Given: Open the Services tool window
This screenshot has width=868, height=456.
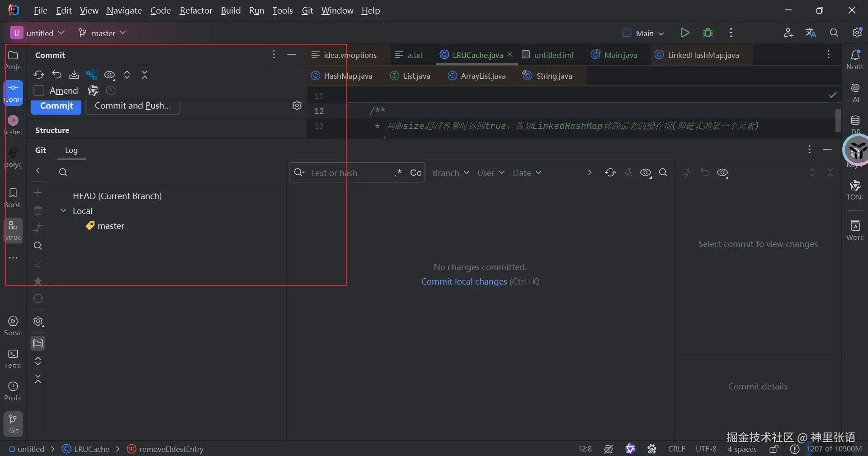Looking at the screenshot, I should (x=13, y=326).
